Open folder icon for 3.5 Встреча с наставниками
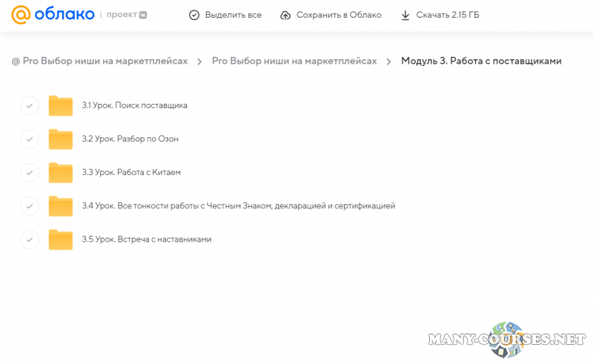 pos(60,239)
